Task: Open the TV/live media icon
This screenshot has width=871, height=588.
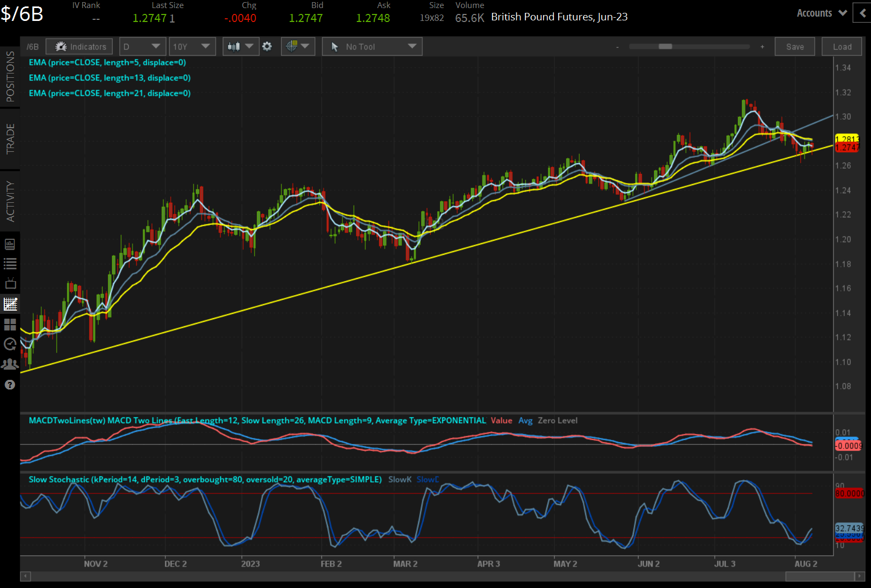Action: pyautogui.click(x=10, y=283)
